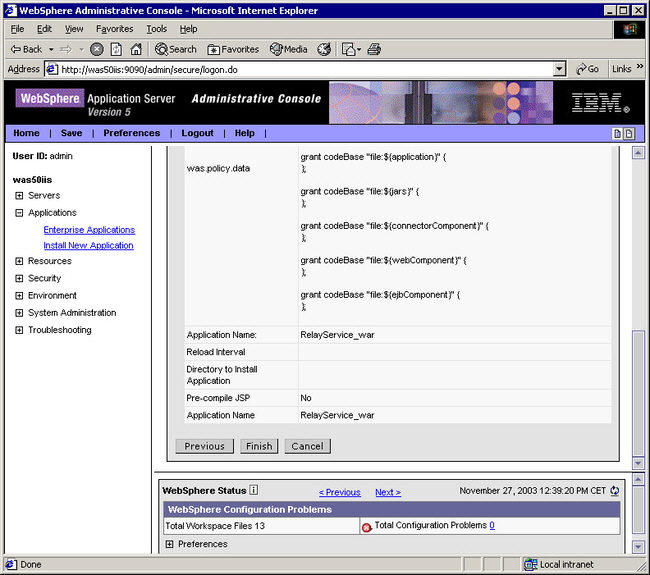The height and width of the screenshot is (575, 650).
Task: Click the History toolbar icon
Action: (x=324, y=49)
